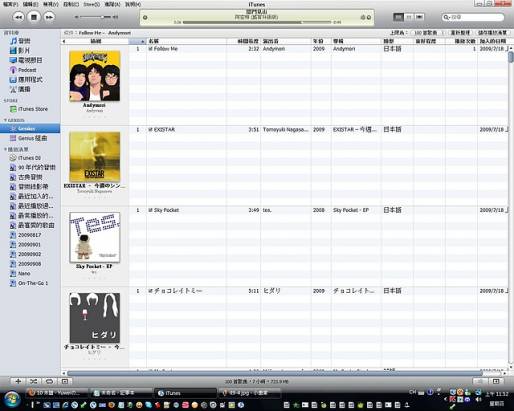Screen dimensions: 514x411
Task: Stop playback with the center stop button
Action: (34, 17)
